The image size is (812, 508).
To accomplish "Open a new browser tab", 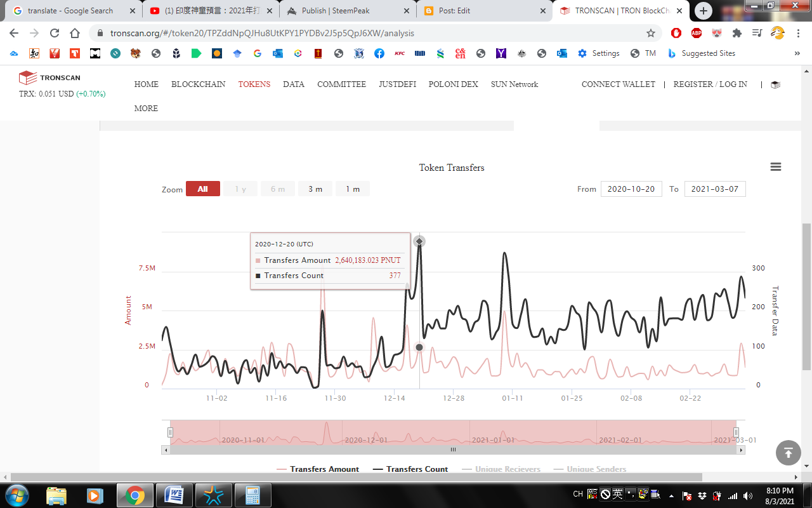I will [703, 11].
